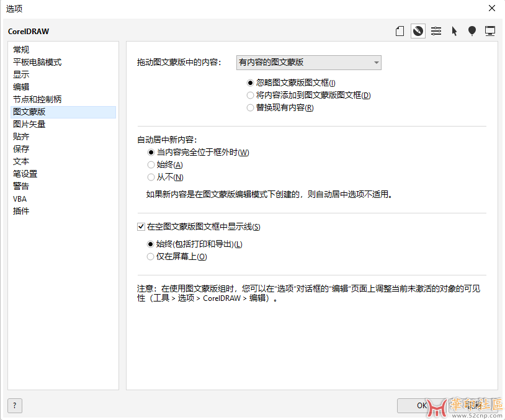505x420 pixels.
Task: Select 将内容添加到图文蒙版图文框(D) radio option
Action: point(308,96)
